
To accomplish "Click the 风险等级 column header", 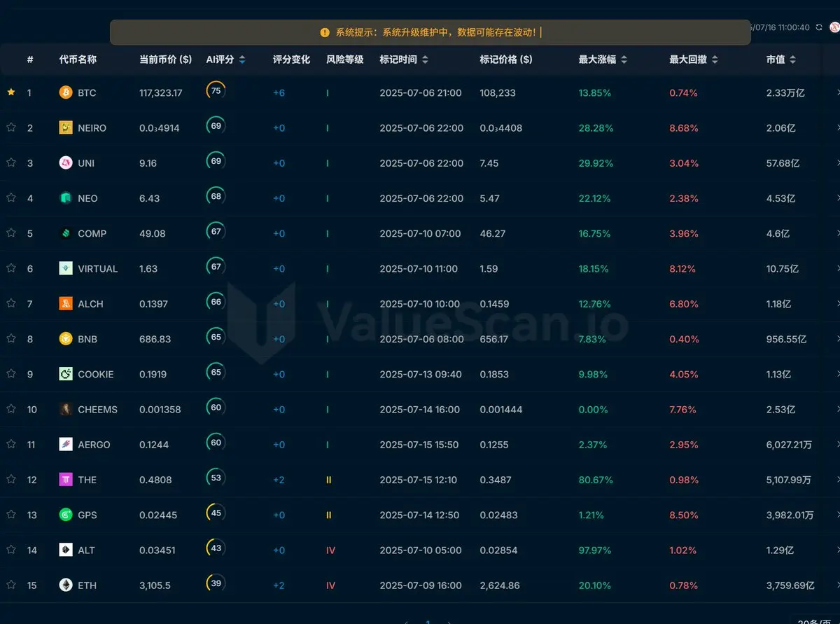I will click(x=345, y=60).
